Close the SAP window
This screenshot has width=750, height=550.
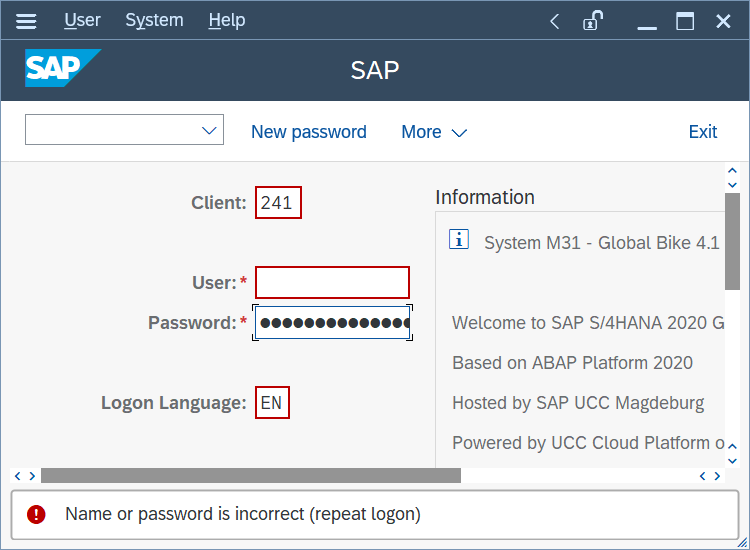pos(723,21)
